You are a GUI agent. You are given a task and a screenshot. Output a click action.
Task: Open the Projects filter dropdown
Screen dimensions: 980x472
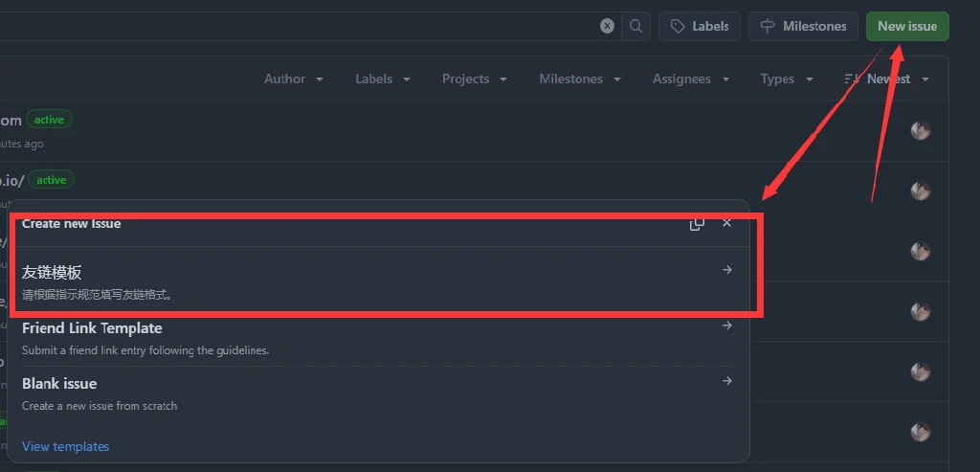coord(475,79)
